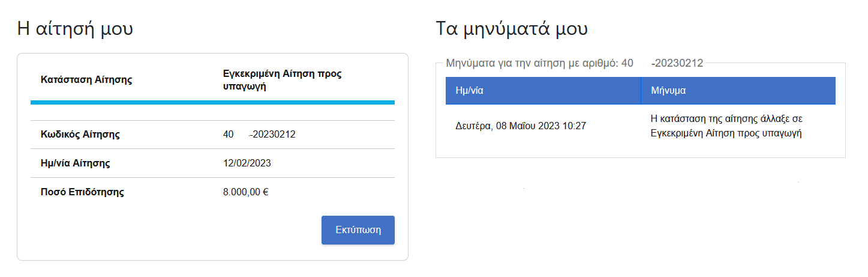This screenshot has height=277, width=868.
Task: Select the 'Ποσό Επιδότησης' label
Action: coord(82,192)
